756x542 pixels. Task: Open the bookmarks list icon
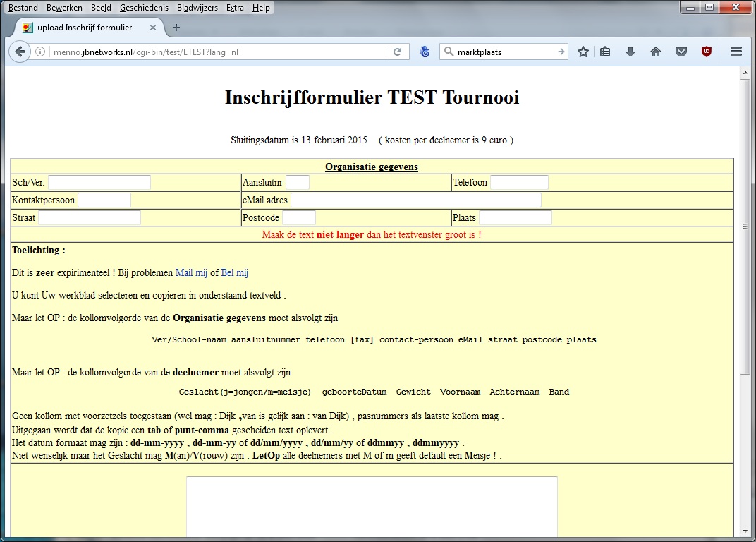click(x=605, y=52)
